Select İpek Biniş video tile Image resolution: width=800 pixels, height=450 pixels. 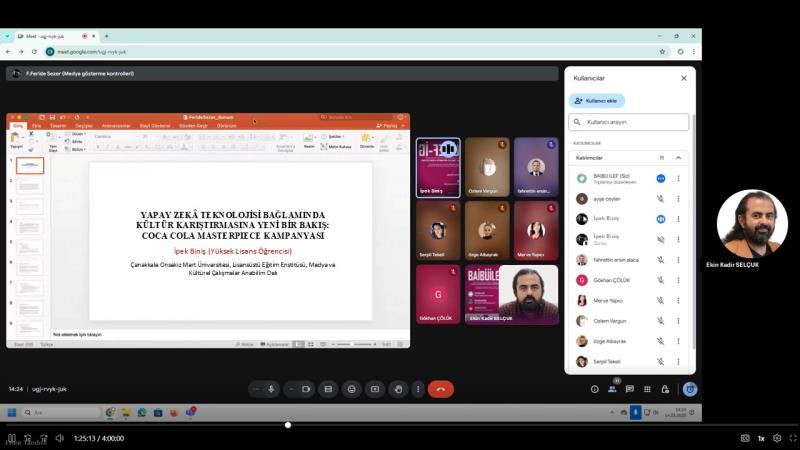point(438,167)
